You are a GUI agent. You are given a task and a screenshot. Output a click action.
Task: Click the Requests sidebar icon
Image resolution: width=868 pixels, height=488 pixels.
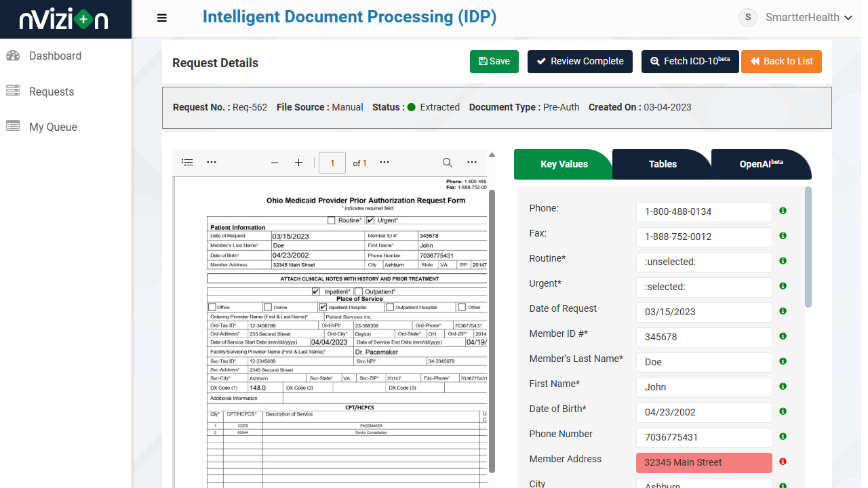click(x=13, y=91)
